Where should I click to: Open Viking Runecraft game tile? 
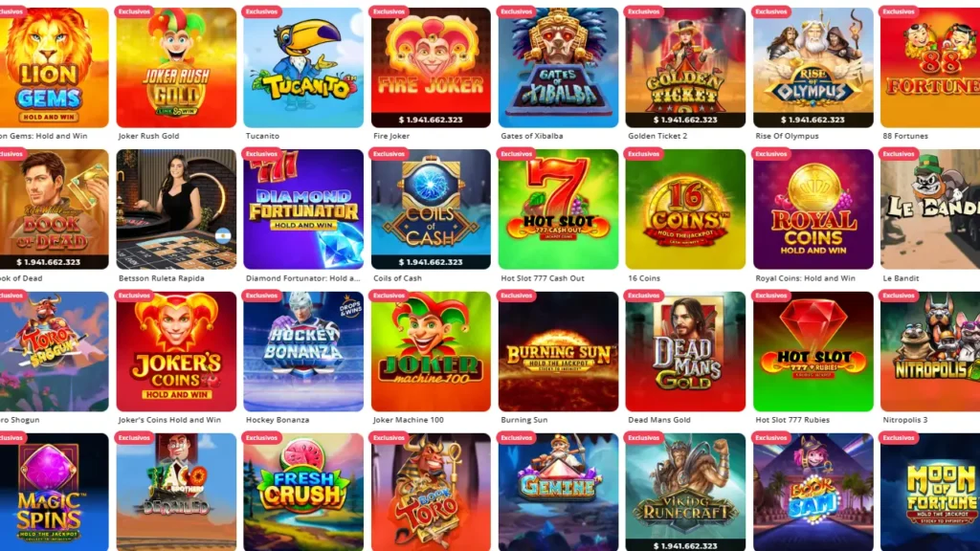point(685,493)
